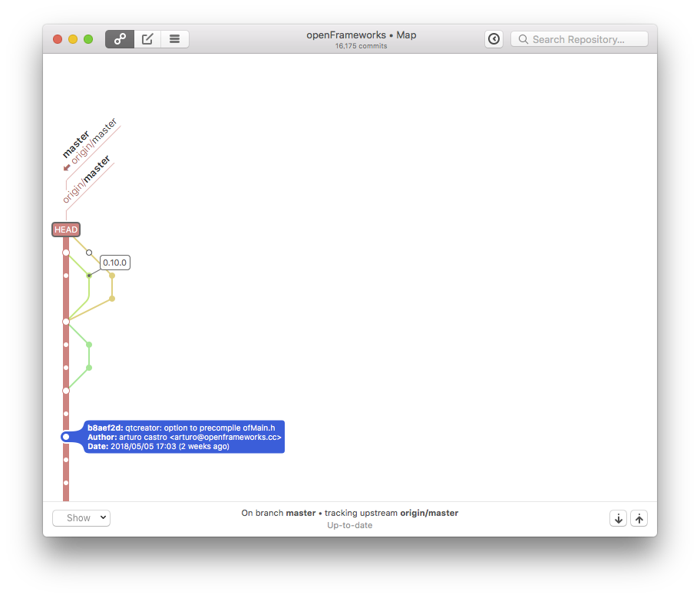Click the b8aef2d commit info tooltip
This screenshot has height=598, width=700.
pyautogui.click(x=184, y=437)
